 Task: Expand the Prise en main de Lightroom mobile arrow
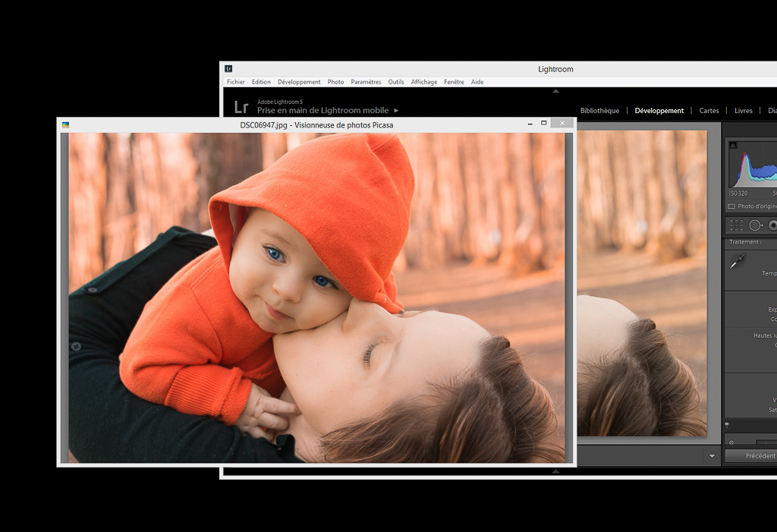pyautogui.click(x=396, y=111)
